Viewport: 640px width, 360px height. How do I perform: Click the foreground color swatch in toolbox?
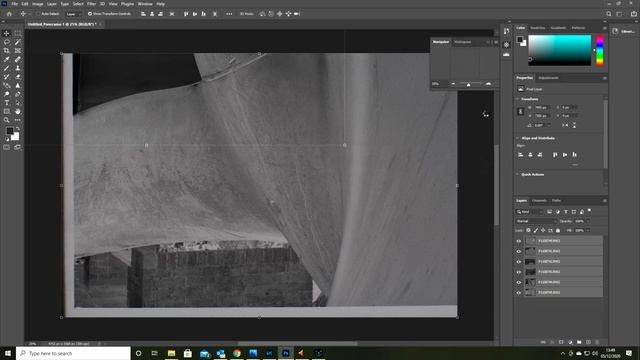[9, 131]
